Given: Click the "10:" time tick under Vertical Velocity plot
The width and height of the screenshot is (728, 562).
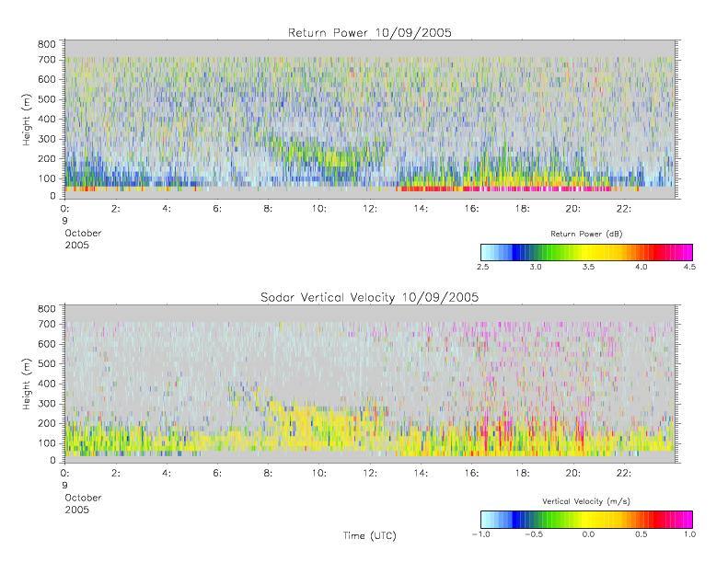Looking at the screenshot, I should click(x=319, y=474).
